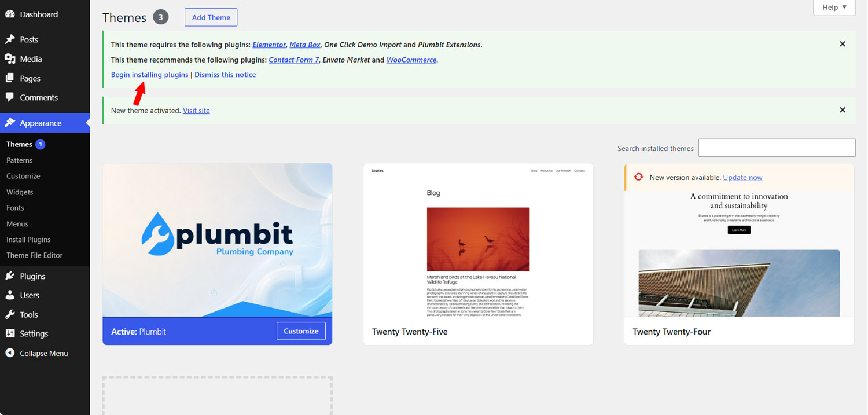Close the New theme activated notice
Screen dimensions: 868x415
pos(843,110)
